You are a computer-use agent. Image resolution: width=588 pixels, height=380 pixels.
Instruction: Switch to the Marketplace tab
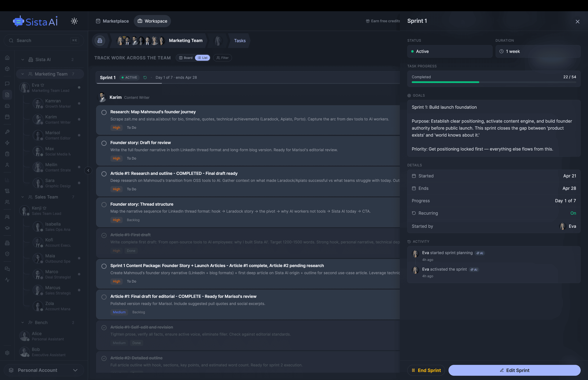click(x=112, y=21)
